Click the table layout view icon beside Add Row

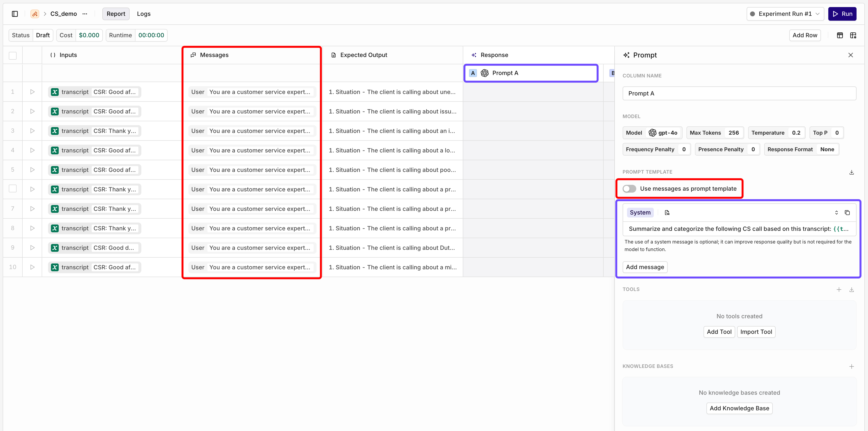[840, 35]
